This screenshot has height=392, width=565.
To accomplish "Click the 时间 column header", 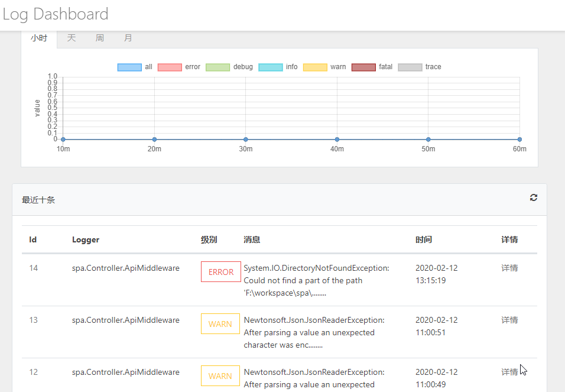I will pos(424,240).
